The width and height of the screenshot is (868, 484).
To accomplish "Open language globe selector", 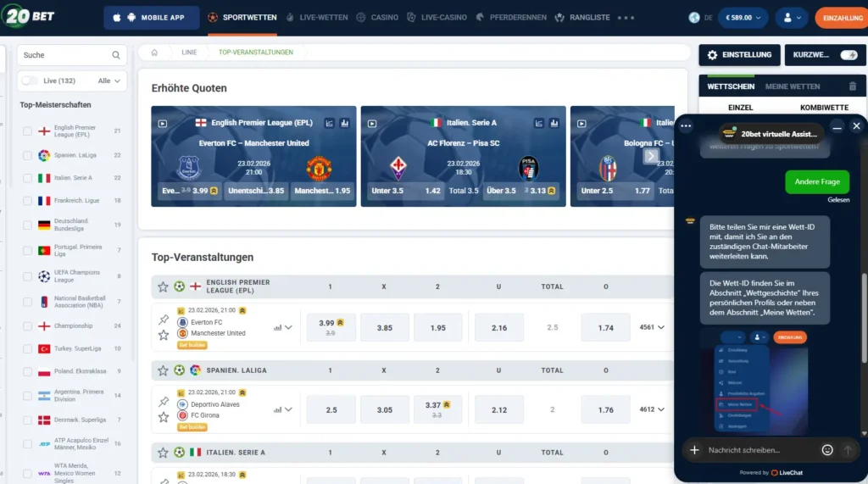I will [x=694, y=18].
